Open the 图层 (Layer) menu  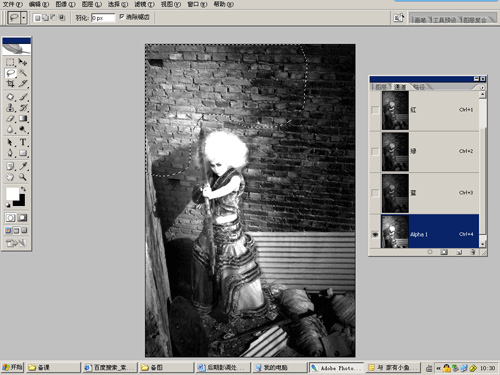[92, 4]
